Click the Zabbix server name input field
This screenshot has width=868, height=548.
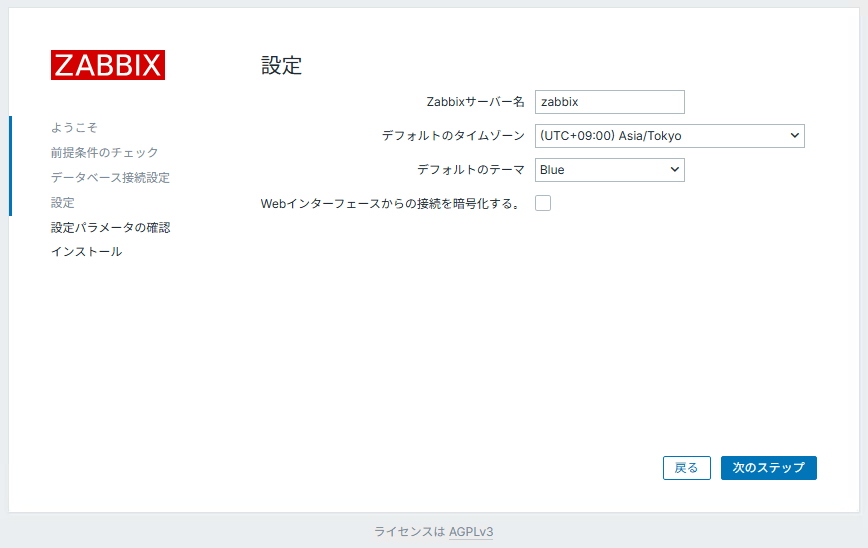pos(610,102)
